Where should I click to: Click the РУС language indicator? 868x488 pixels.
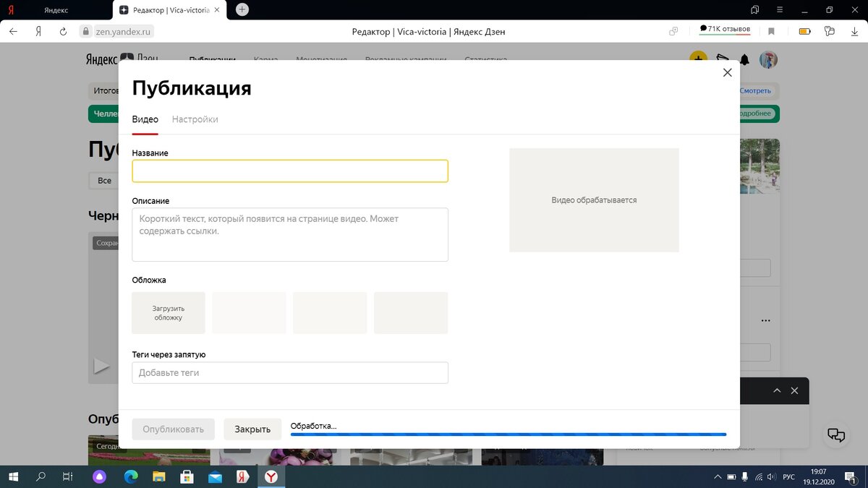pos(789,477)
